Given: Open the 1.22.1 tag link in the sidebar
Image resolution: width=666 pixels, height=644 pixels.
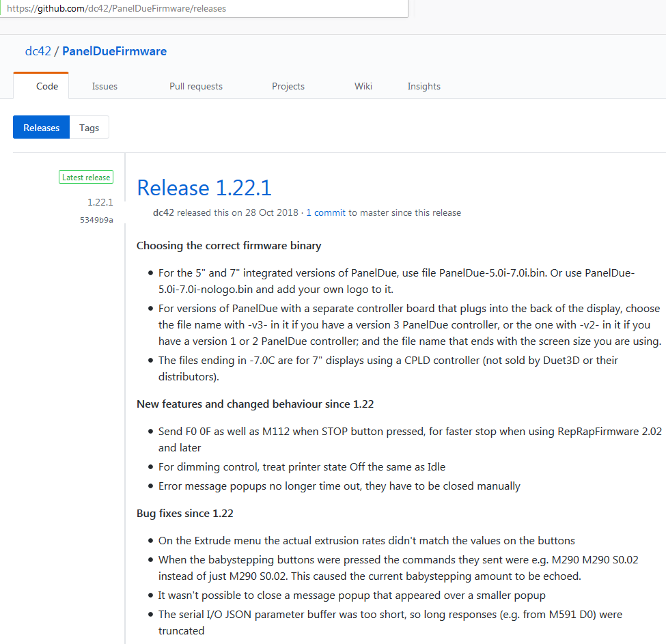Looking at the screenshot, I should point(100,202).
